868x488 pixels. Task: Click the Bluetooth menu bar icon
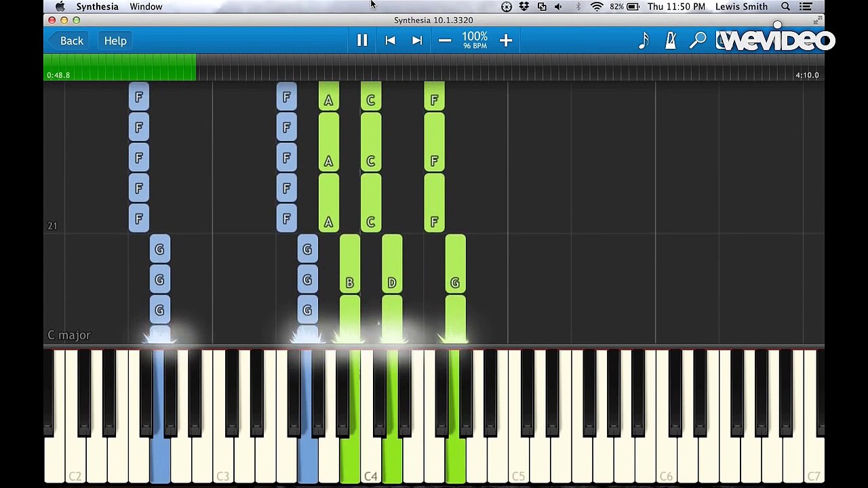click(x=578, y=7)
